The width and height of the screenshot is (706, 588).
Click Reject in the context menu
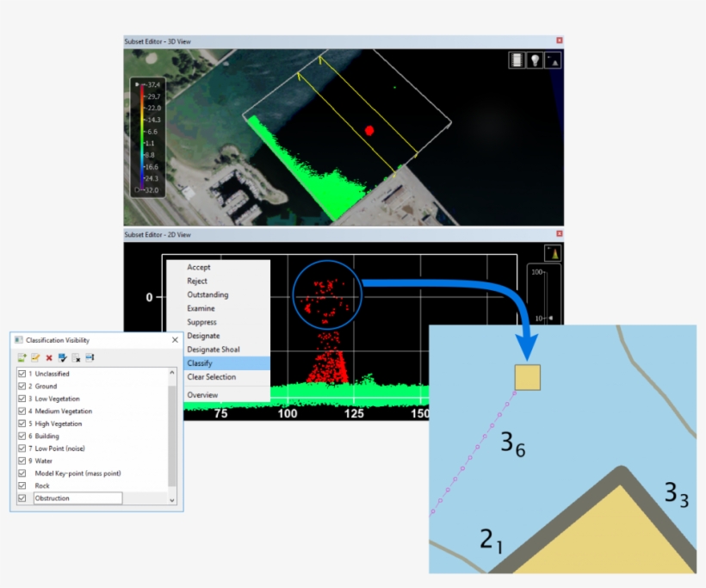point(197,281)
